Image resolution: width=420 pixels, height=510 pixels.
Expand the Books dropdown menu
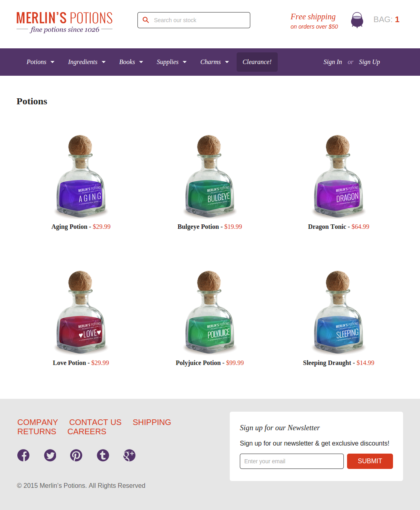131,62
